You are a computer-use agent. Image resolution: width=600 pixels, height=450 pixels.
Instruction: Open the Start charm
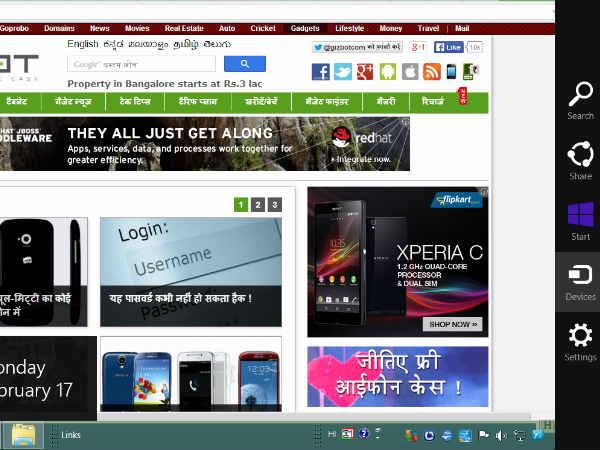coord(580,221)
